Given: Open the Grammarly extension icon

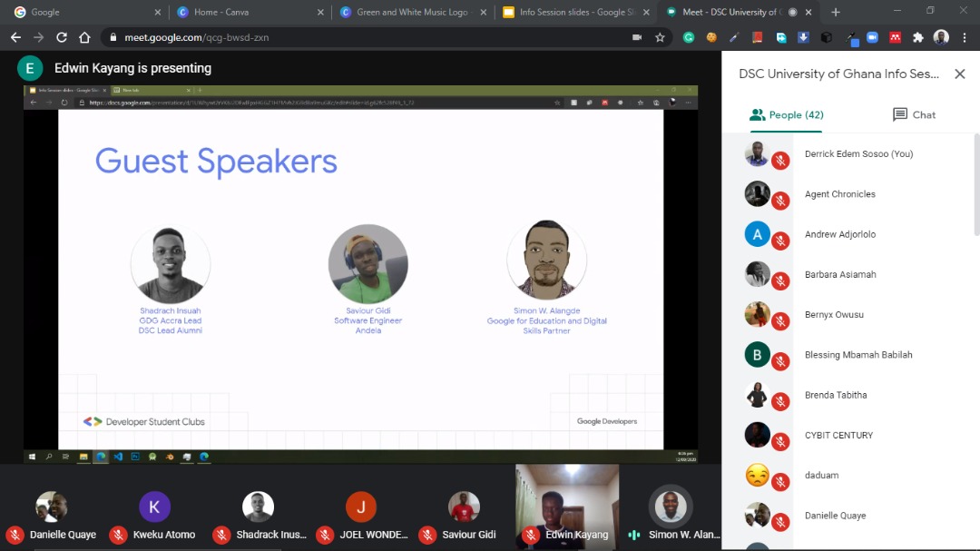Looking at the screenshot, I should tap(689, 37).
